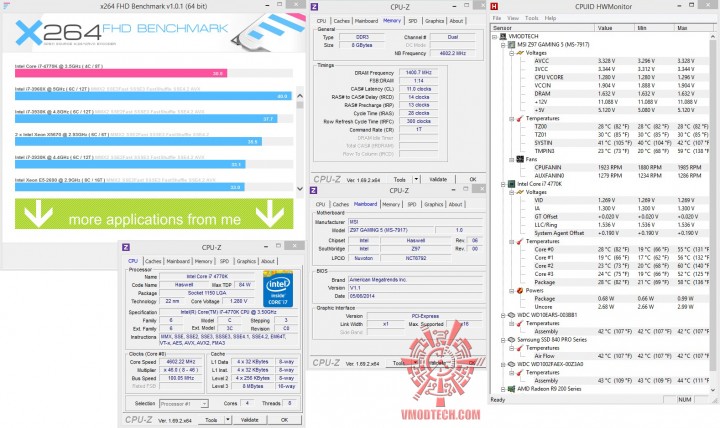
Task: Open the File menu in HWMonitor
Action: click(497, 18)
